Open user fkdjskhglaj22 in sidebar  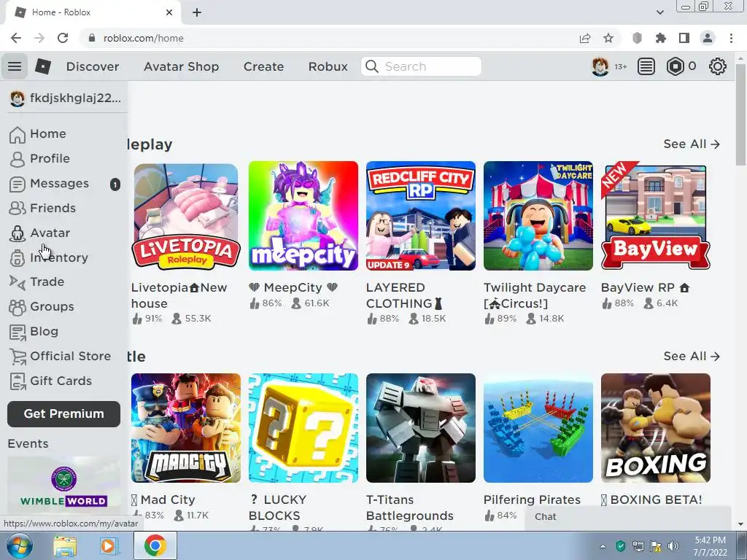point(65,98)
